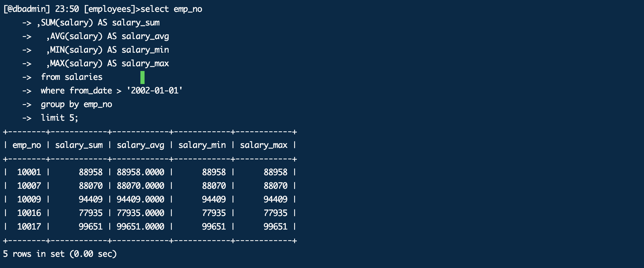Click the [@dbadmin] prompt text
This screenshot has height=268, width=644.
[27, 9]
